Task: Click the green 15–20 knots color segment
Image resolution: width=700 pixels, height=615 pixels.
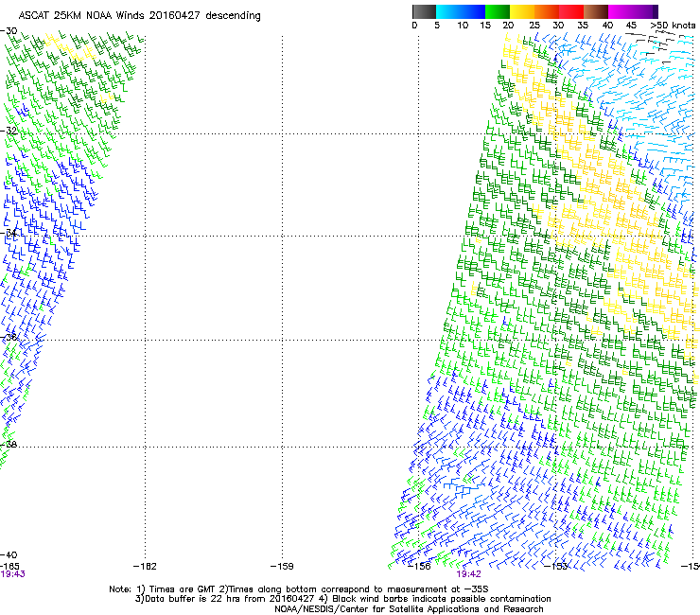Action: [x=498, y=11]
